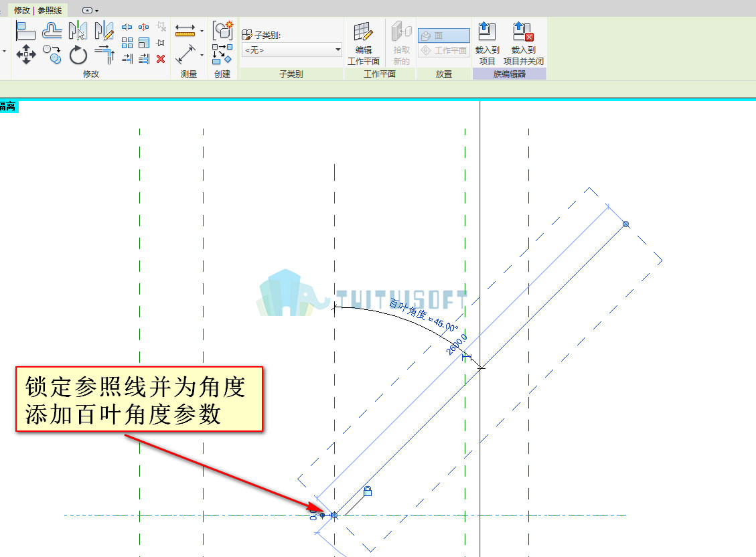
Task: Click the 百叶角度 =45.00° dimension label
Action: (x=423, y=315)
